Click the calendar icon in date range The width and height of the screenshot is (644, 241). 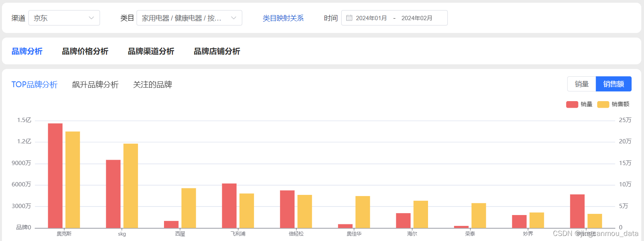349,18
